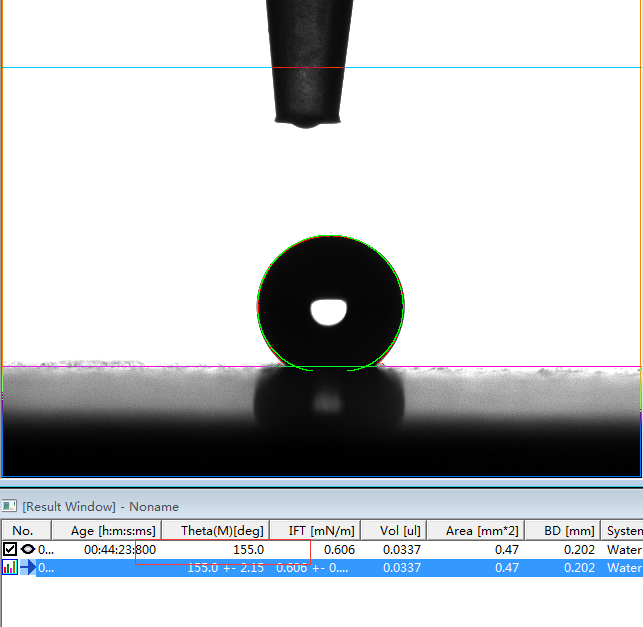Click the 00:44:23:800 age value
The image size is (643, 627).
[x=119, y=550]
